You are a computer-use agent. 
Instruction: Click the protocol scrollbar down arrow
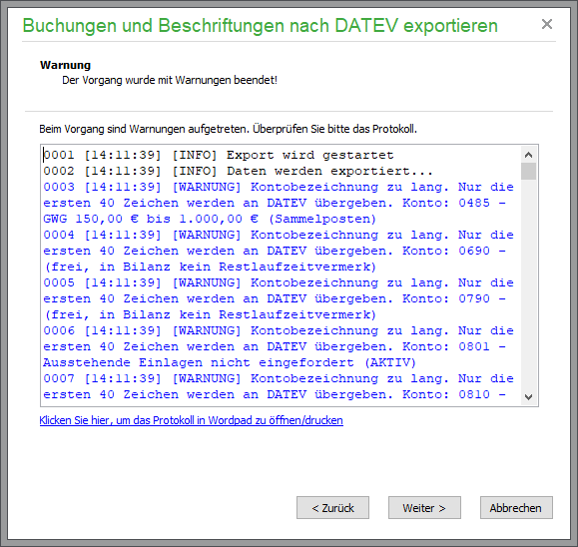(529, 397)
